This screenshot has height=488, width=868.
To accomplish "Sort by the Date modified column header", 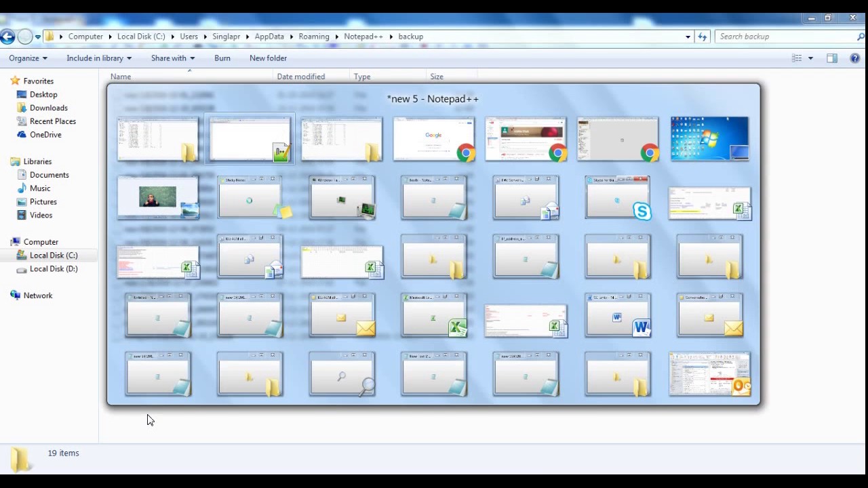I will point(311,77).
